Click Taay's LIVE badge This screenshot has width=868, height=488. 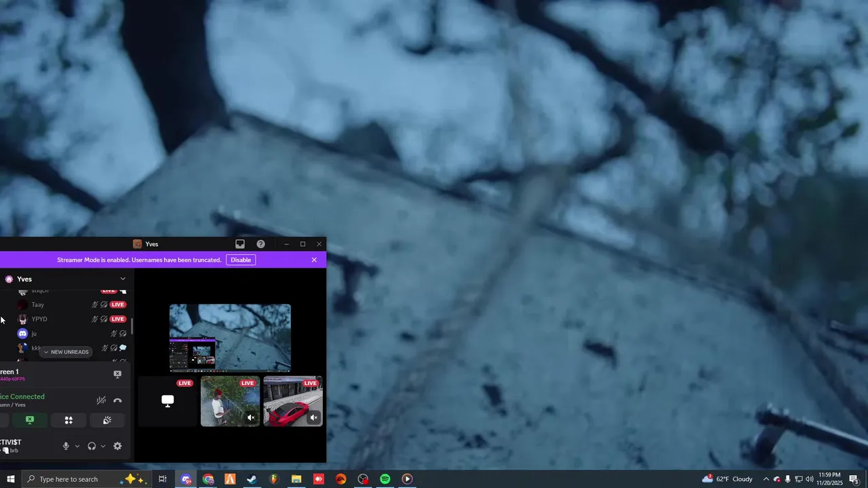coord(118,305)
